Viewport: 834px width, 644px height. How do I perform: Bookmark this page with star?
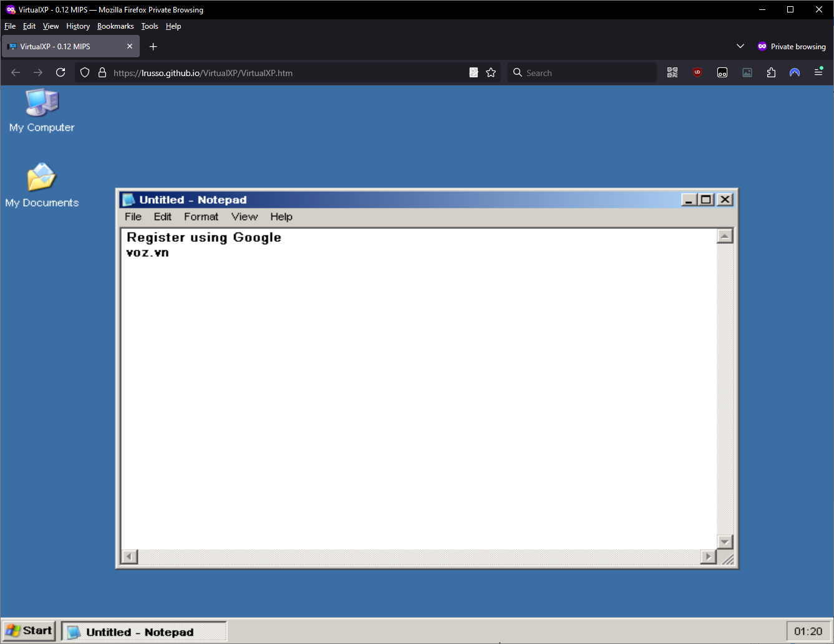tap(491, 73)
